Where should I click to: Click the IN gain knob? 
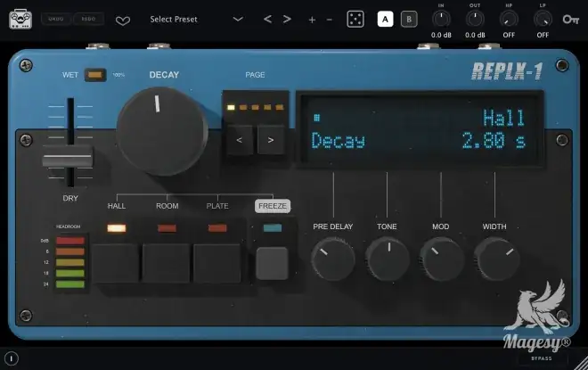coord(441,19)
